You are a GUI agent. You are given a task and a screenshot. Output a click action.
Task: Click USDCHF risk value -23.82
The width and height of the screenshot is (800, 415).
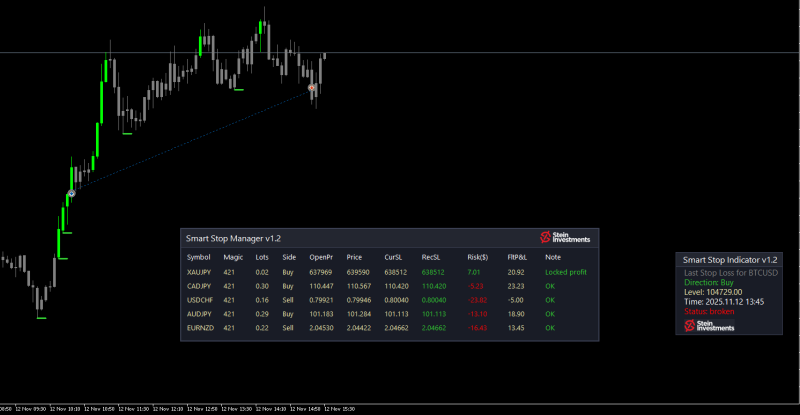point(477,300)
